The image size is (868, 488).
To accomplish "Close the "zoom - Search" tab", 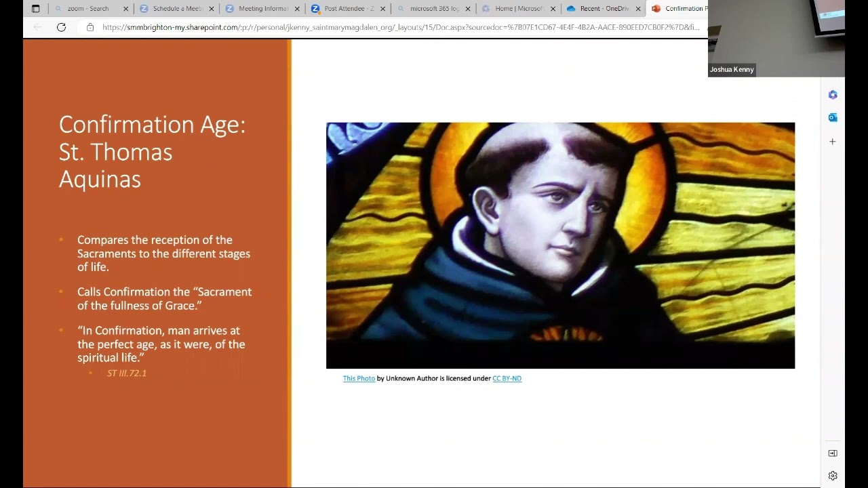I will (x=125, y=9).
